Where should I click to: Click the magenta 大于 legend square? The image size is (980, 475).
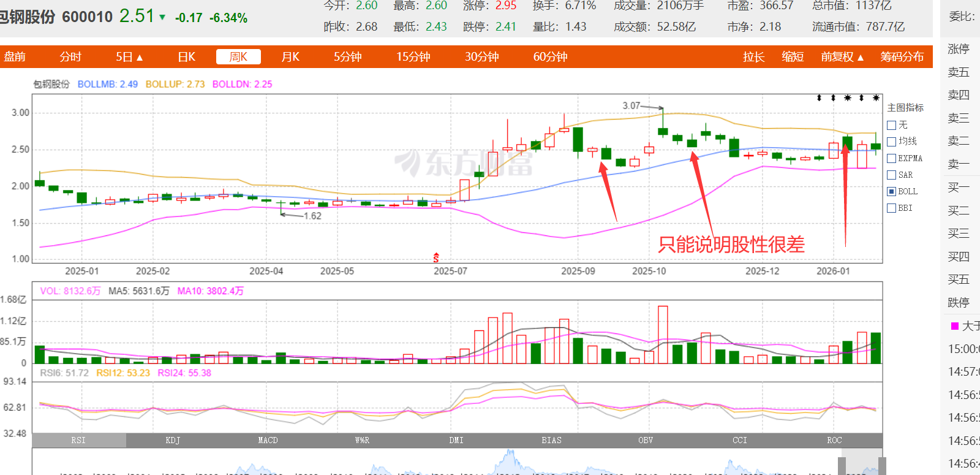click(x=954, y=326)
